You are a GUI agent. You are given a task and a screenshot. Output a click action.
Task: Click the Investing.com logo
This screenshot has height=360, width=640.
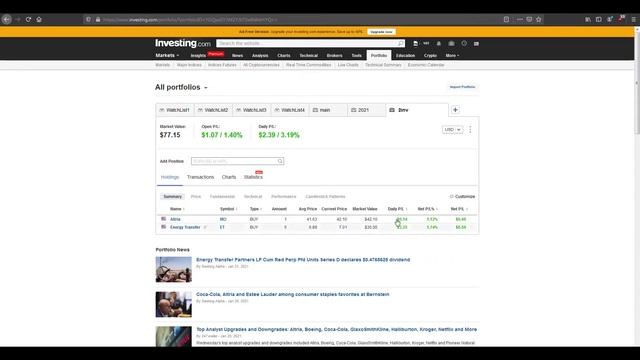[x=182, y=43]
